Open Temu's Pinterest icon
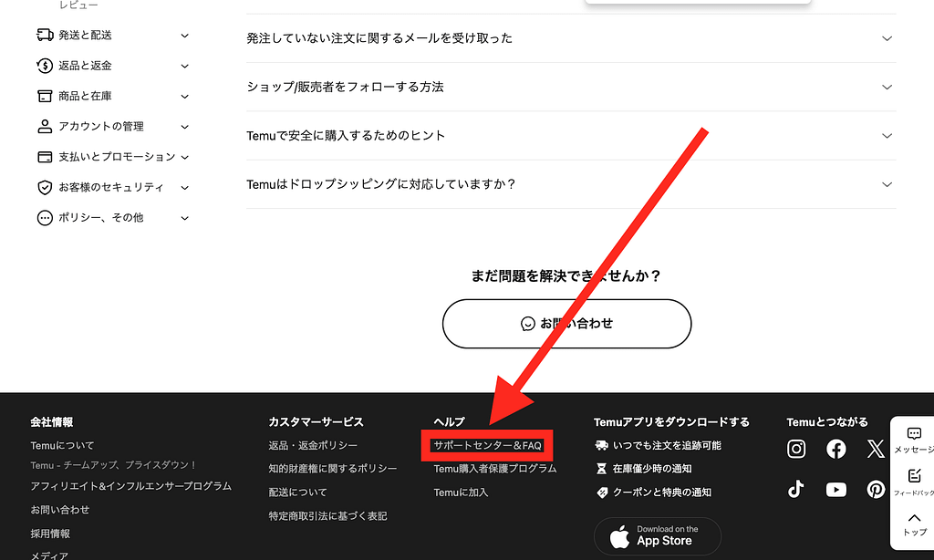 tap(876, 489)
